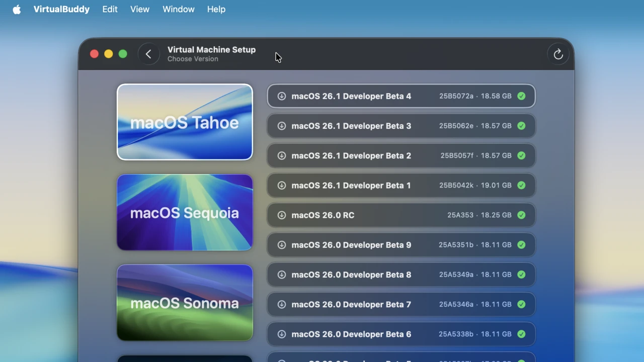The height and width of the screenshot is (362, 644).
Task: Select the macOS Tahoe thumbnail
Action: point(185,122)
